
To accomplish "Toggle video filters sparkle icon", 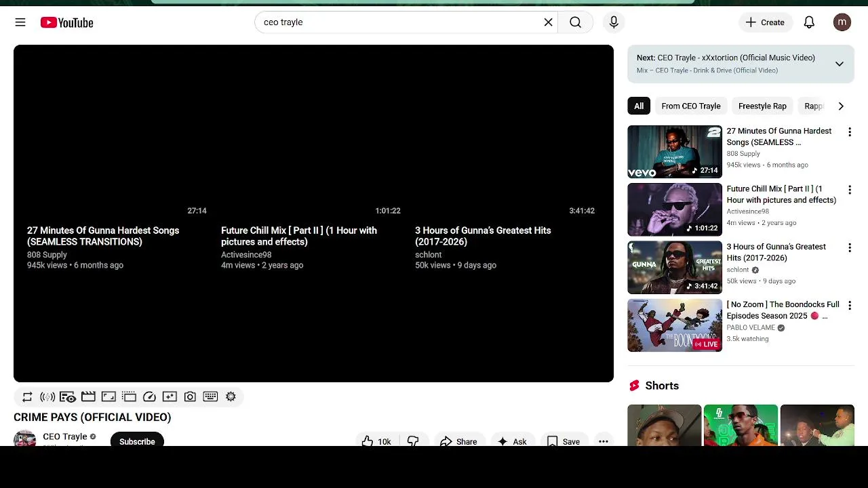I will [x=170, y=396].
